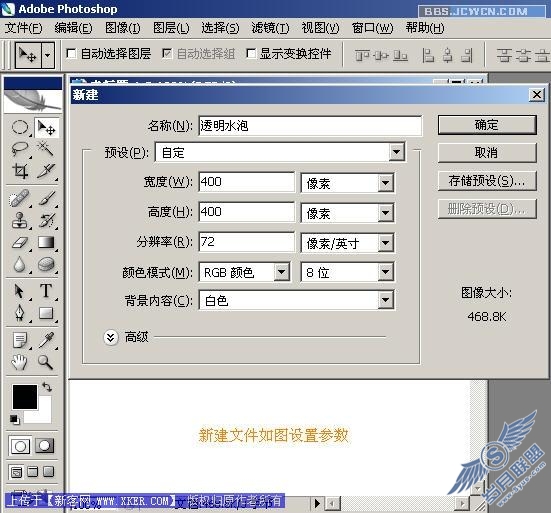Switch to Standard mode editing
The image size is (551, 513).
point(20,446)
